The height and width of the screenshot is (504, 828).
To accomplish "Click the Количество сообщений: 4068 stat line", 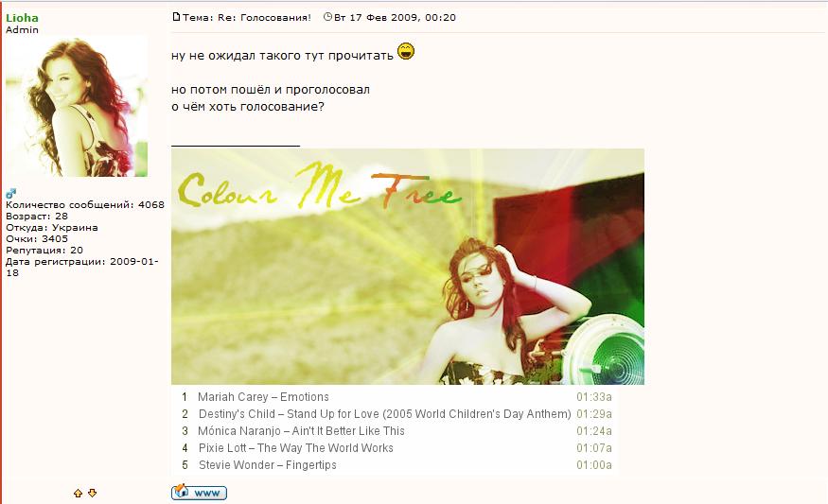I will pyautogui.click(x=85, y=205).
